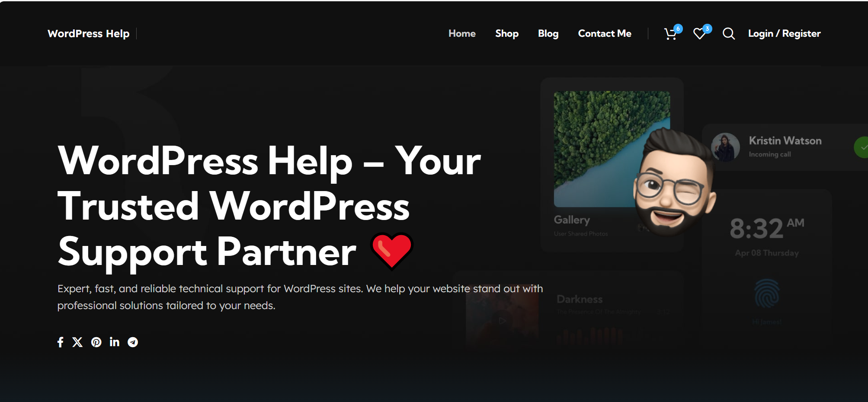Go to the Home menu item

[462, 33]
